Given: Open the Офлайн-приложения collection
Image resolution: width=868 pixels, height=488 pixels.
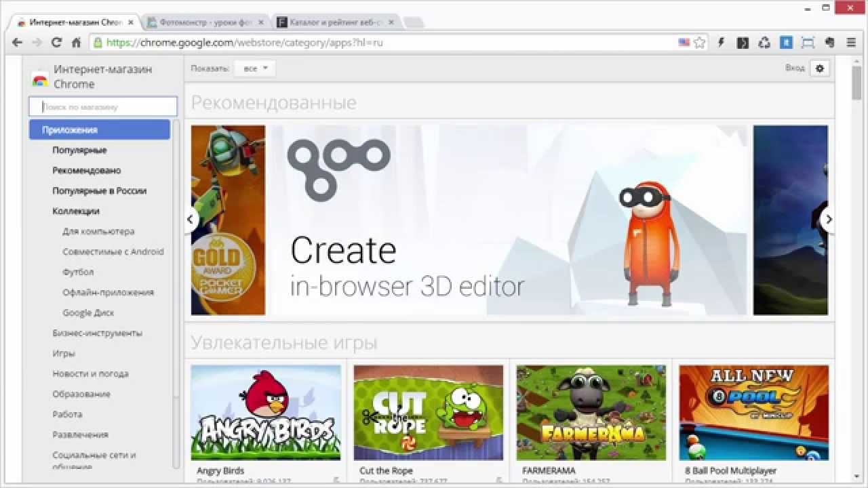Looking at the screenshot, I should tap(108, 292).
